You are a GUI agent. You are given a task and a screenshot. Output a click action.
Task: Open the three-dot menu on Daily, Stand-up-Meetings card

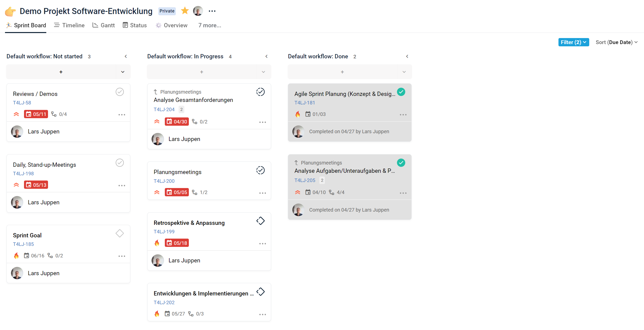122,186
